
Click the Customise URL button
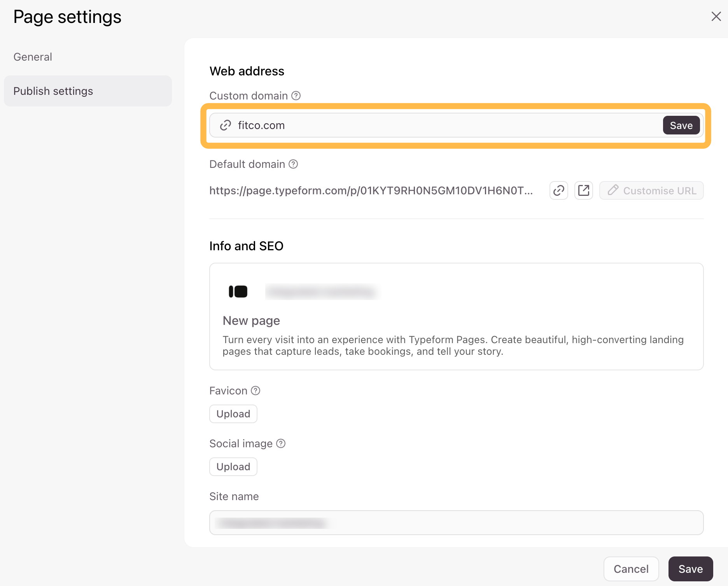coord(651,190)
